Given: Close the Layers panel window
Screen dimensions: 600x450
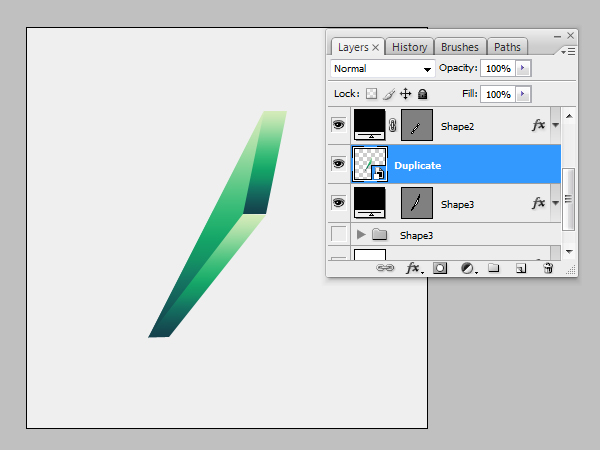Looking at the screenshot, I should point(571,36).
